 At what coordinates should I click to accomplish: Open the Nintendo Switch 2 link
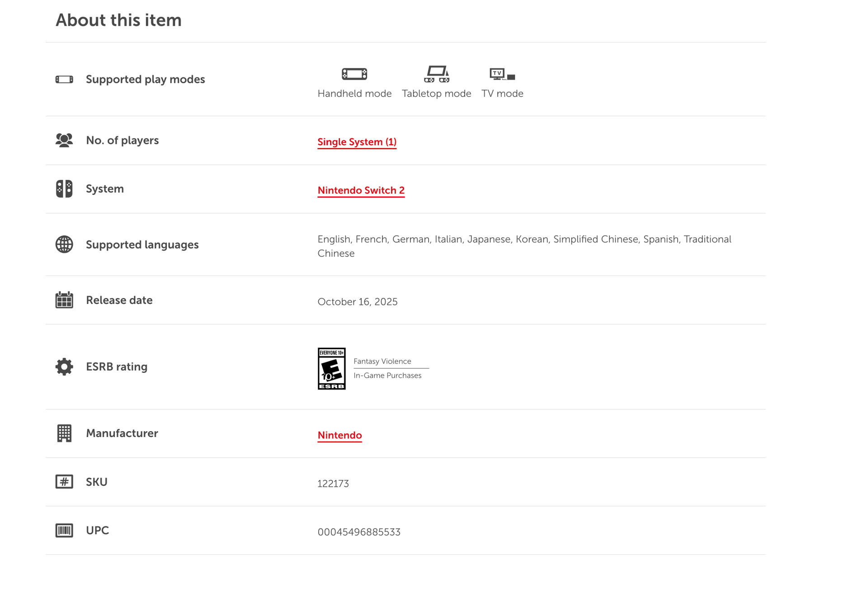point(361,190)
